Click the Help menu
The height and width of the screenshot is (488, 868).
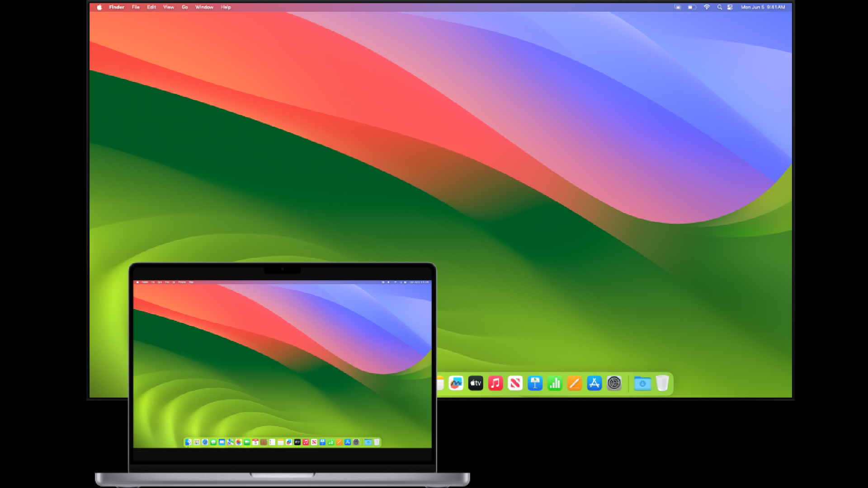(225, 7)
